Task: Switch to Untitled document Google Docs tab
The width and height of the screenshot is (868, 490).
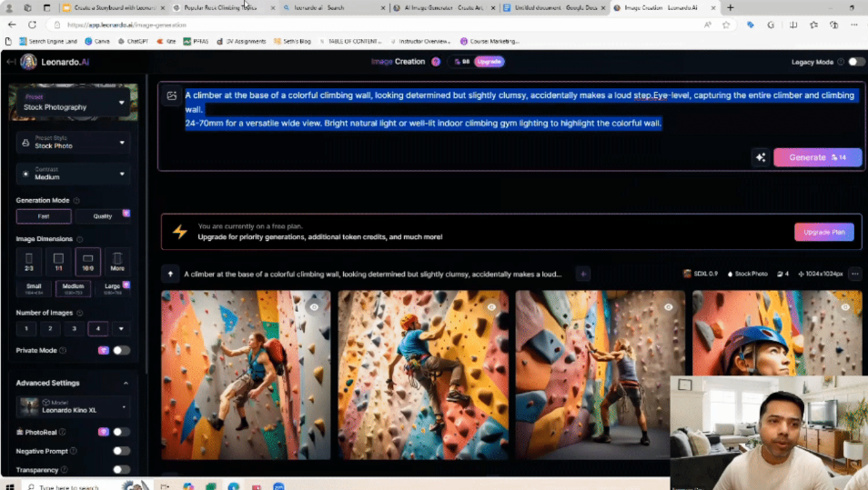Action: coord(553,8)
